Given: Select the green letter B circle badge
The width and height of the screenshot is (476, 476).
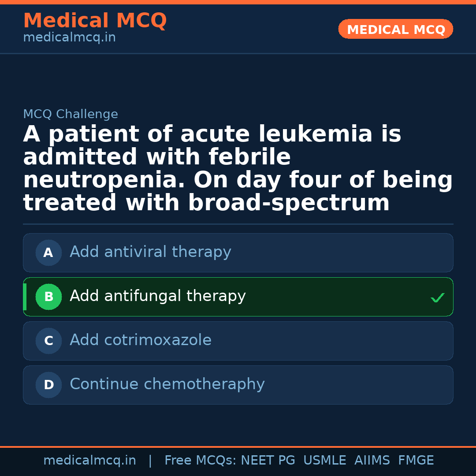Looking at the screenshot, I should pyautogui.click(x=48, y=297).
